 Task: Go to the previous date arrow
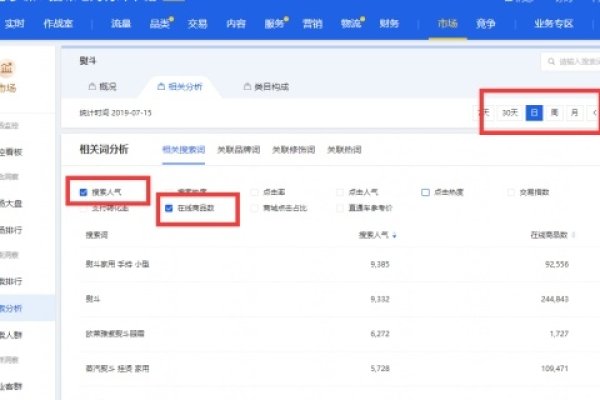[594, 113]
